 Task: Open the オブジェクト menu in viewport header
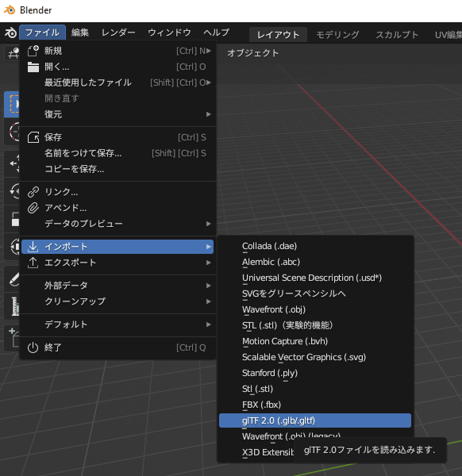pyautogui.click(x=252, y=53)
